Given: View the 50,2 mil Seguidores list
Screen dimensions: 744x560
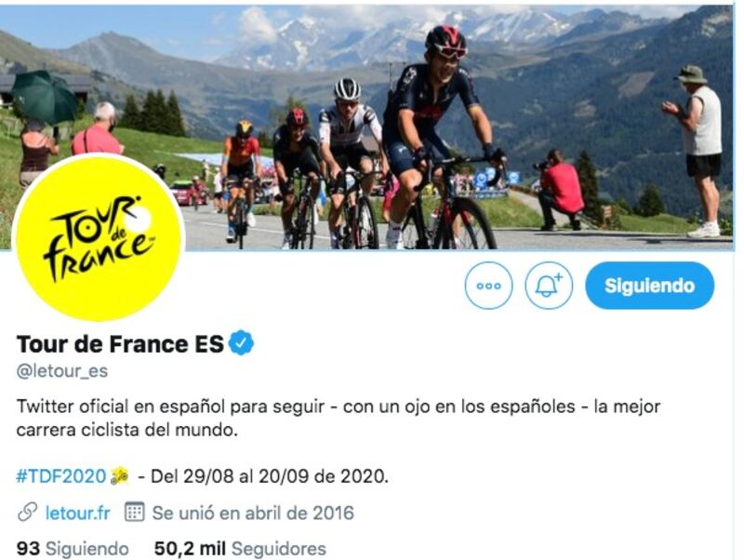Looking at the screenshot, I should pyautogui.click(x=240, y=549).
